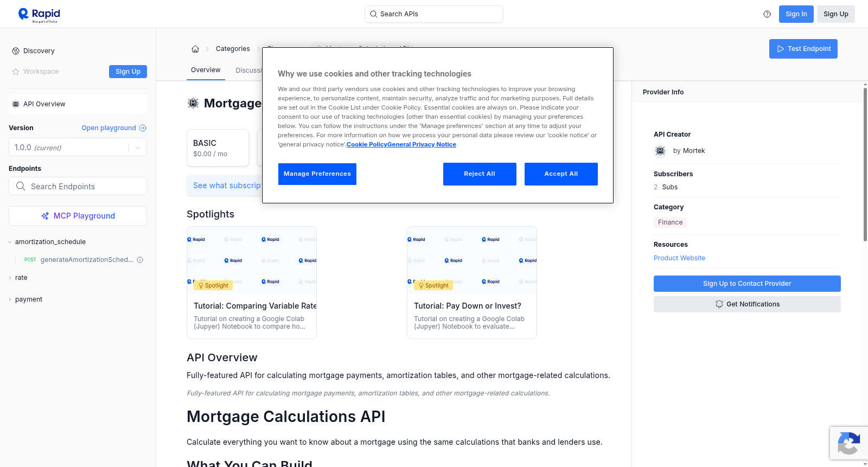Click the Workspace star icon

(16, 72)
